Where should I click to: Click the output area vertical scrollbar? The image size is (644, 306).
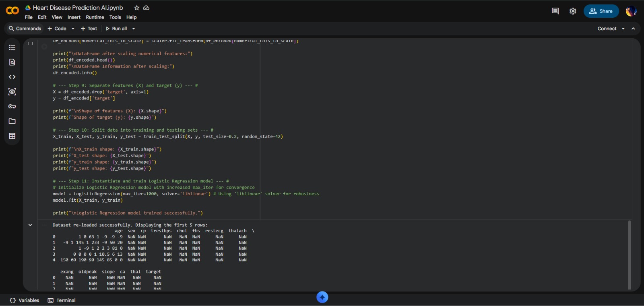tap(630, 254)
